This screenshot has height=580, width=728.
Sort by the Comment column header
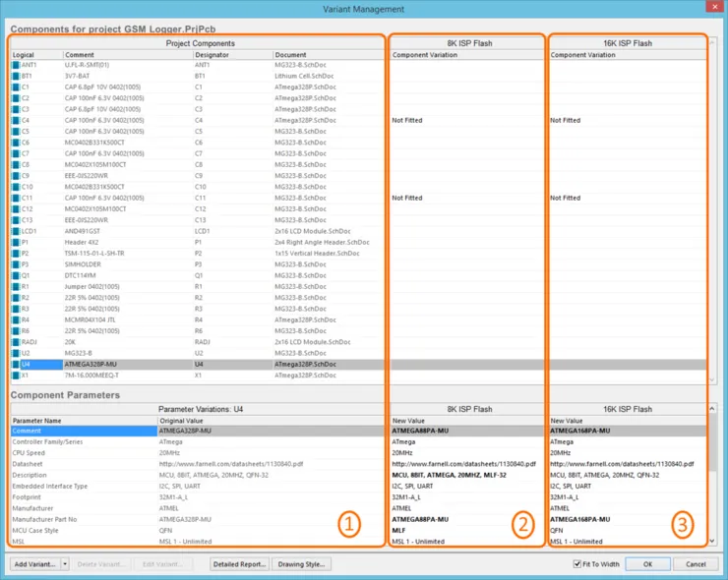click(x=128, y=55)
